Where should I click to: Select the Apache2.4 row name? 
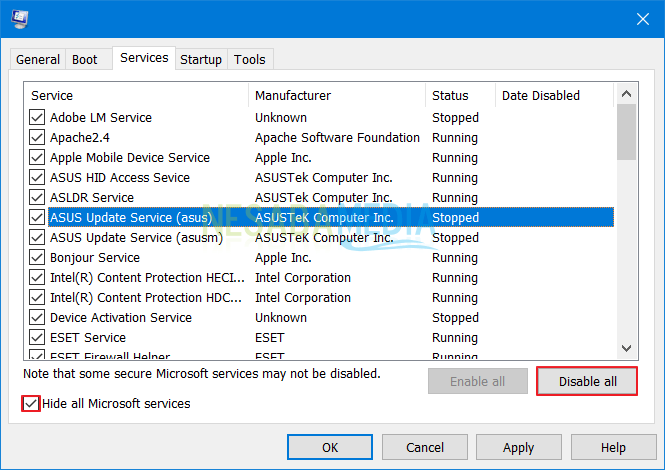80,137
